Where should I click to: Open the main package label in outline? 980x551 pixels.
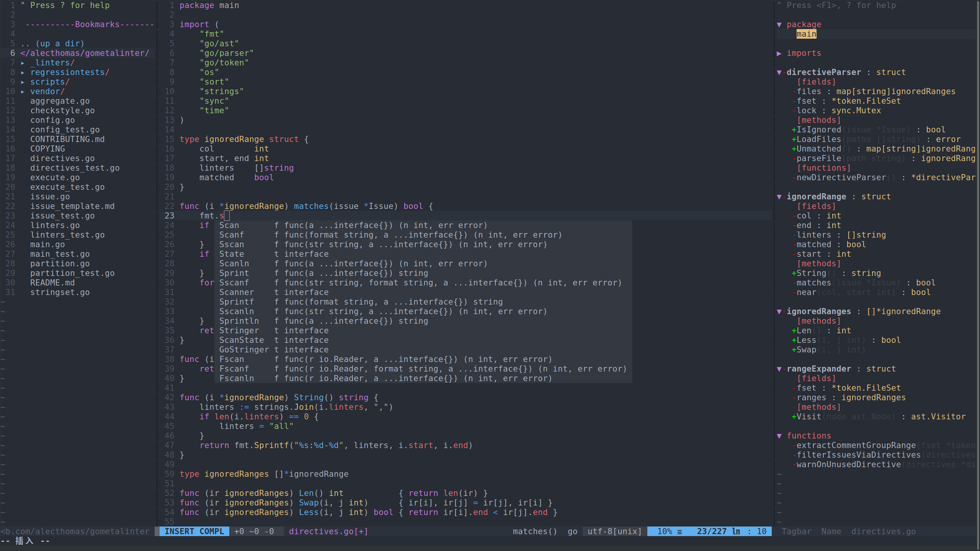[806, 34]
